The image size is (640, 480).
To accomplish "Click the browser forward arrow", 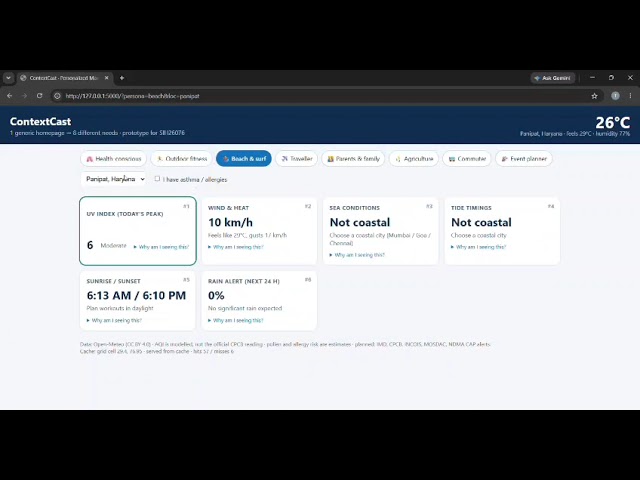I will [24, 96].
